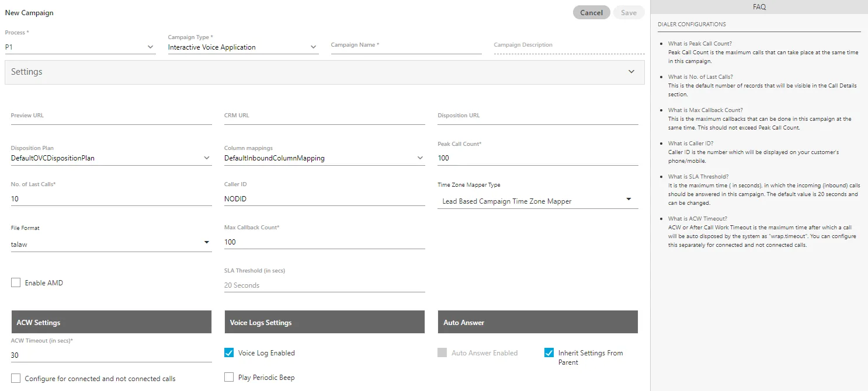The image size is (868, 391).
Task: Click the "What is SLA Threshold?" question
Action: [698, 177]
